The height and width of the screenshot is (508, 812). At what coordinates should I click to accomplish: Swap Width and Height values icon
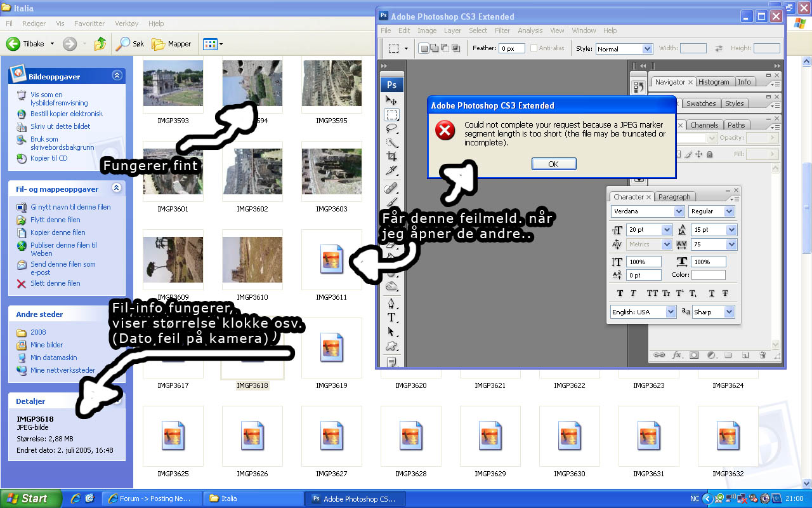coord(719,48)
